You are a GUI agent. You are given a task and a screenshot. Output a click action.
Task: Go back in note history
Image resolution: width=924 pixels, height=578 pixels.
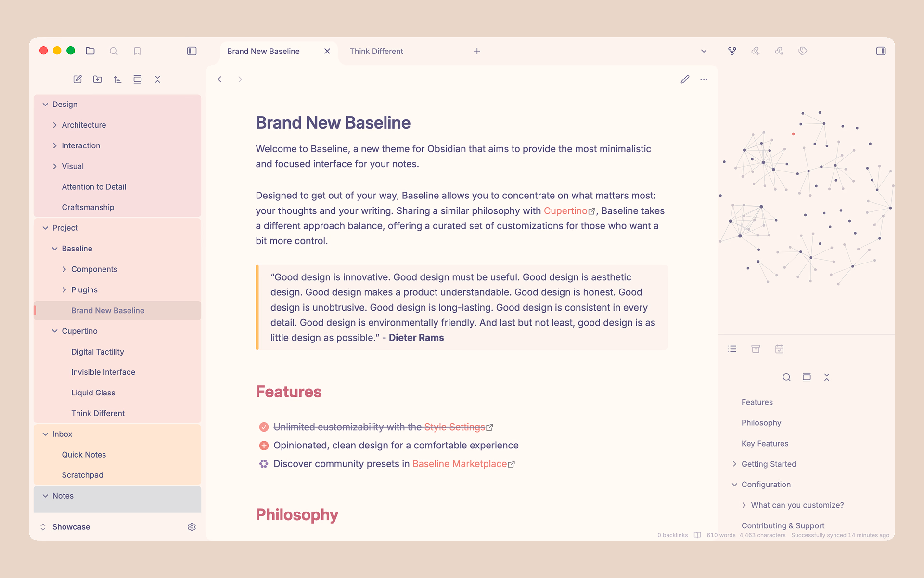219,79
